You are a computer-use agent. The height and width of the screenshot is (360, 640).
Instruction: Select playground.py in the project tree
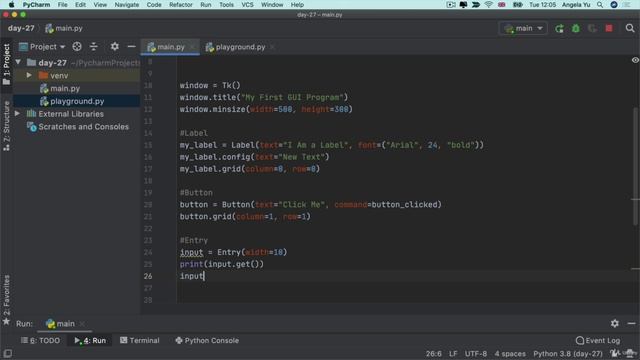pyautogui.click(x=77, y=101)
